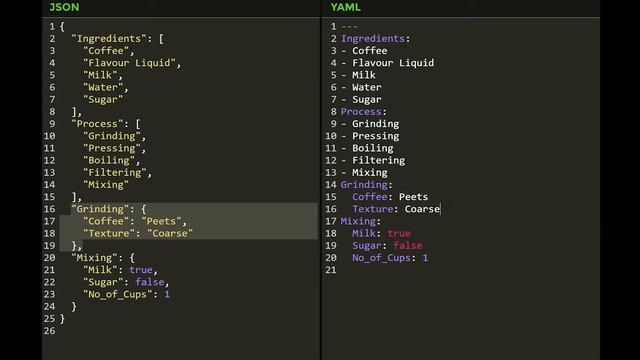Screen dimensions: 640x360
Task: Click the Mixing: key on YAML line 17
Action: (361, 222)
